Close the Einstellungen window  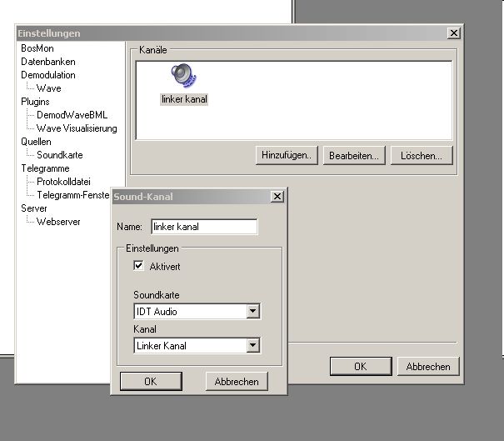[x=453, y=33]
